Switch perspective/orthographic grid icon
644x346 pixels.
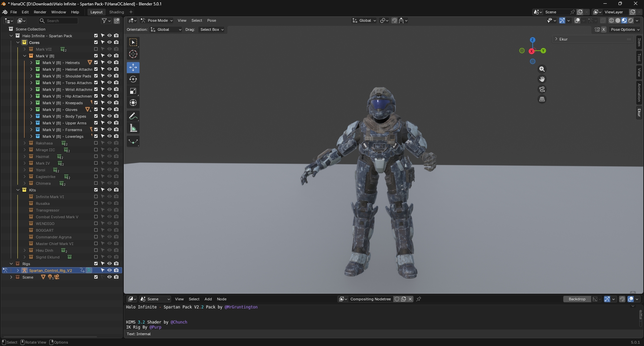pyautogui.click(x=542, y=99)
